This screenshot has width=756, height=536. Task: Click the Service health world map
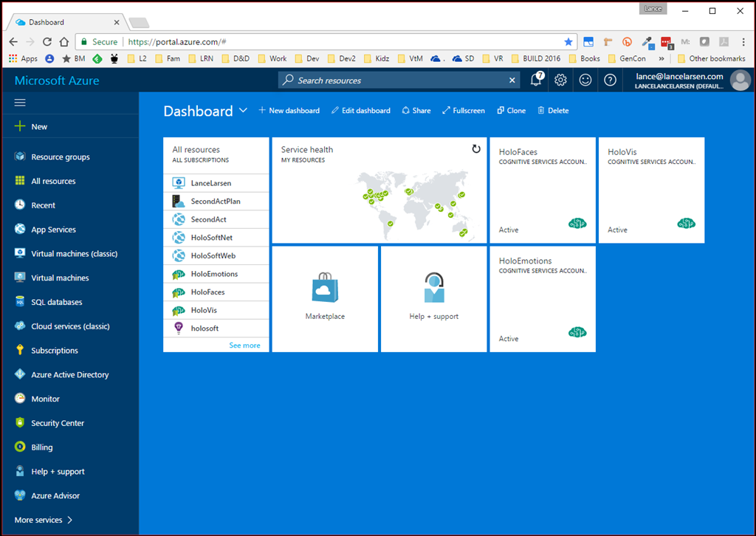point(415,205)
